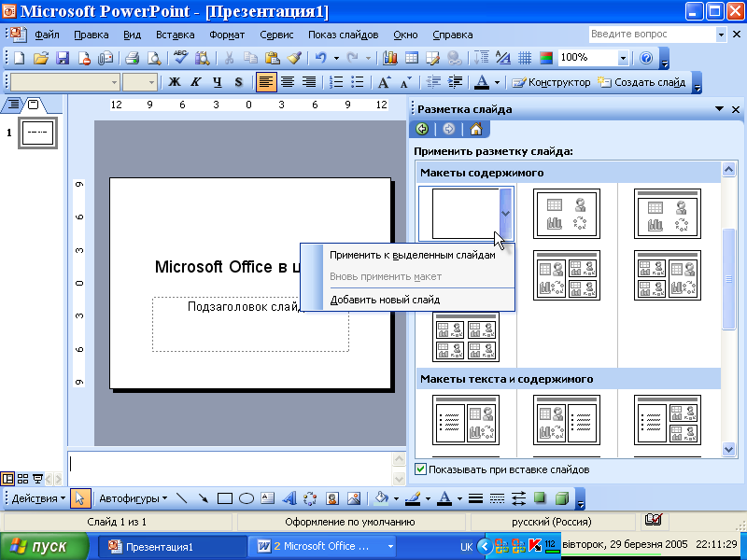Switch to the outline tab

[x=14, y=104]
